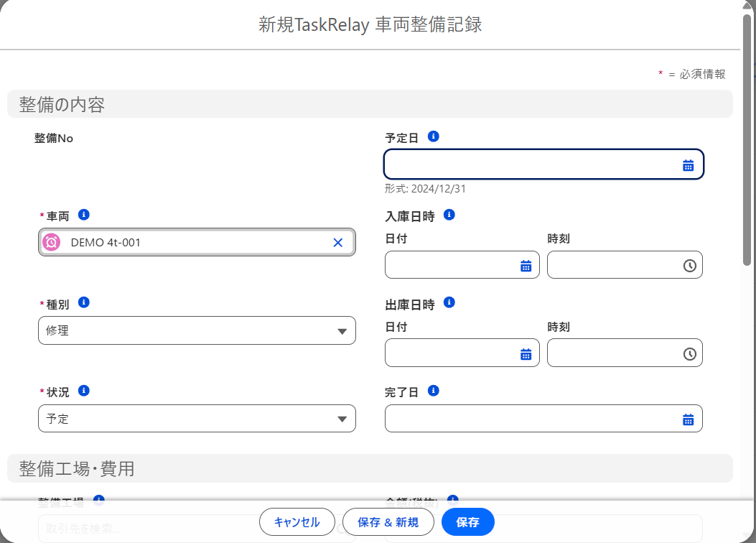The height and width of the screenshot is (543, 756).
Task: Click the 整備の内容 section header
Action: click(370, 104)
